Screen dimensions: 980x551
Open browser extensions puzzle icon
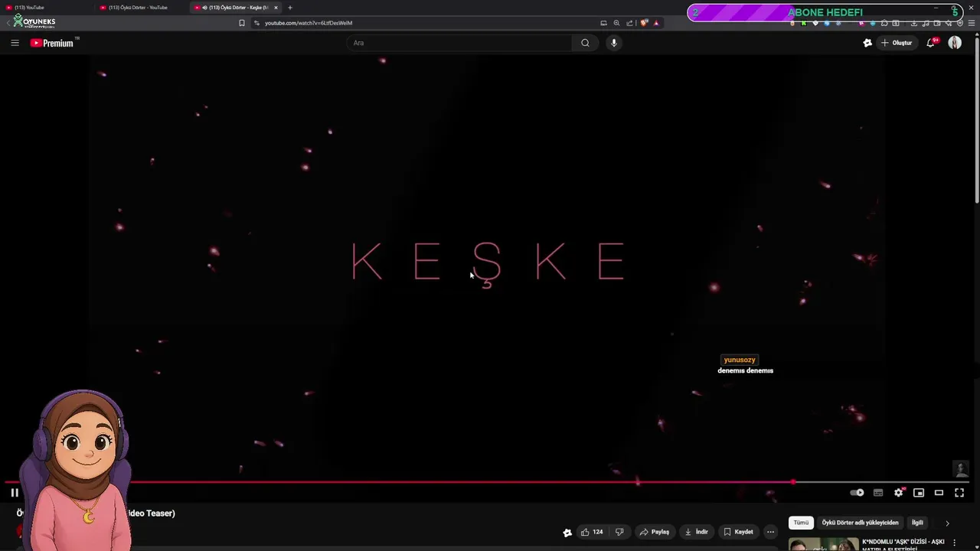pyautogui.click(x=884, y=23)
